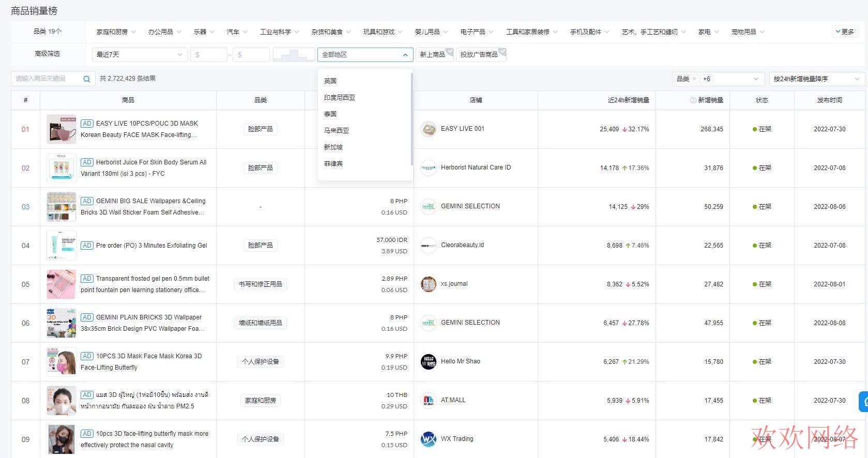Click the 书写和修正用品 category tag

[261, 284]
